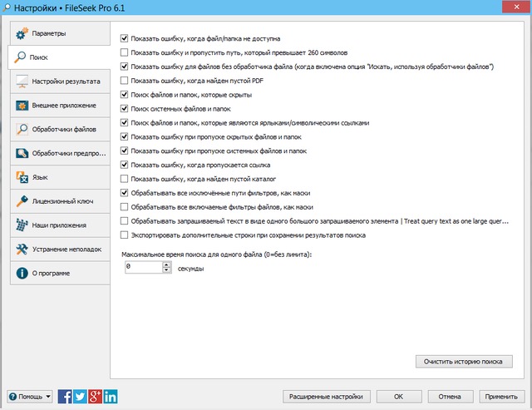The image size is (532, 410).
Task: Toggle excluded filter paths as masks
Action: (124, 193)
